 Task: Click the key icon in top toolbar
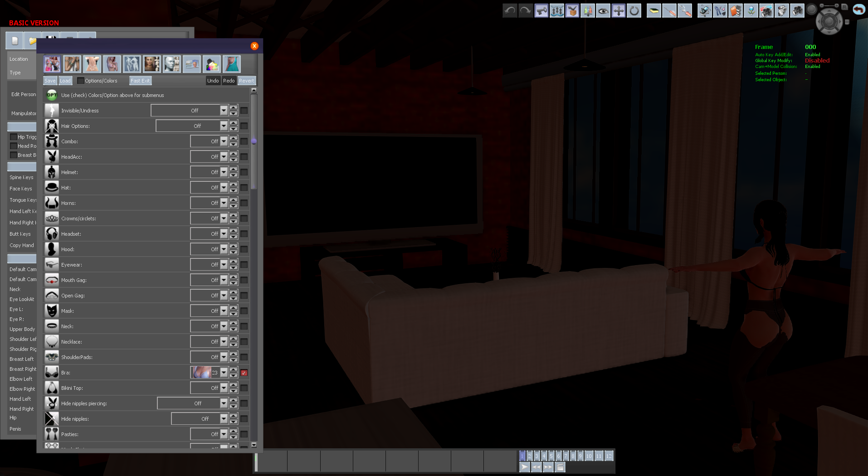[x=541, y=10]
